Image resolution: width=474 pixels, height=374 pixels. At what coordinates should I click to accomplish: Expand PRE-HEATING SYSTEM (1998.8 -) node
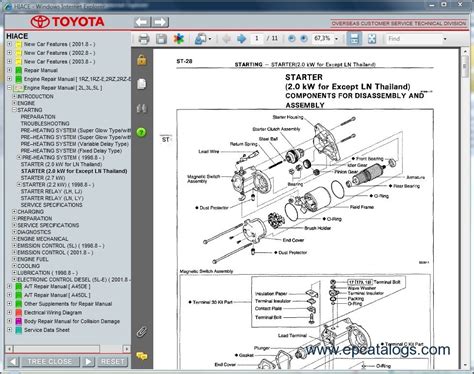pyautogui.click(x=19, y=157)
